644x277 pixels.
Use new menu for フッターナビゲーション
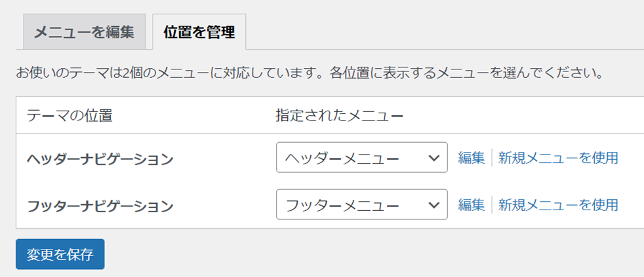(558, 205)
